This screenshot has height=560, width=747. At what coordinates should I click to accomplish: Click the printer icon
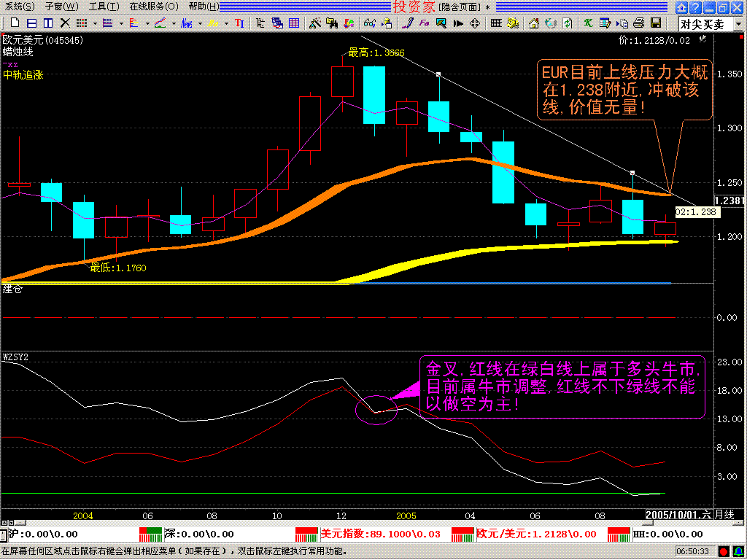[639, 23]
